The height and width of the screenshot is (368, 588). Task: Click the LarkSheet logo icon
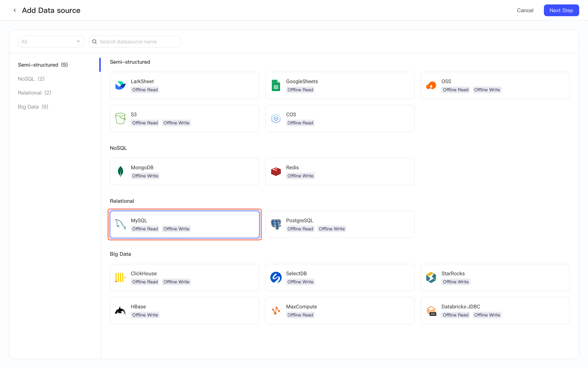[x=121, y=85]
